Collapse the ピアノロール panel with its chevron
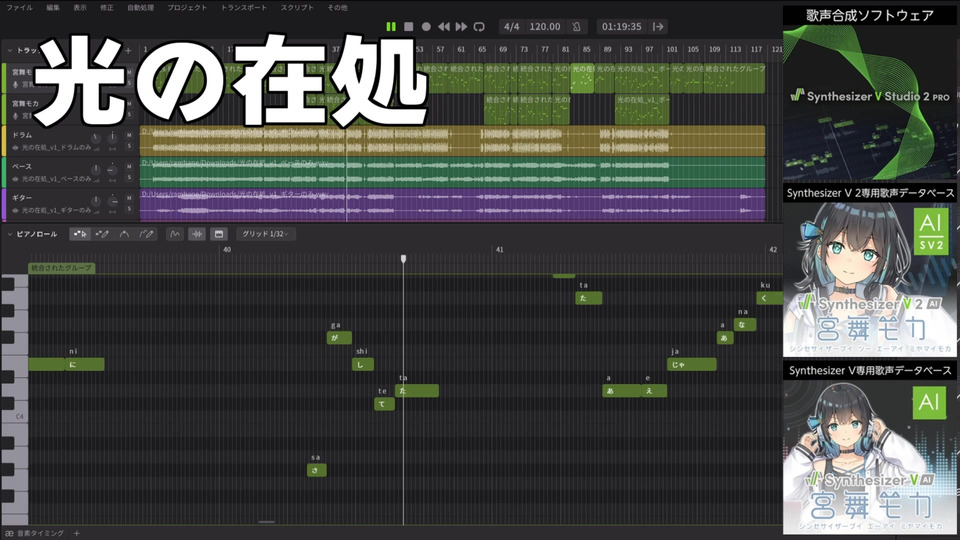This screenshot has width=960, height=540. coord(10,234)
